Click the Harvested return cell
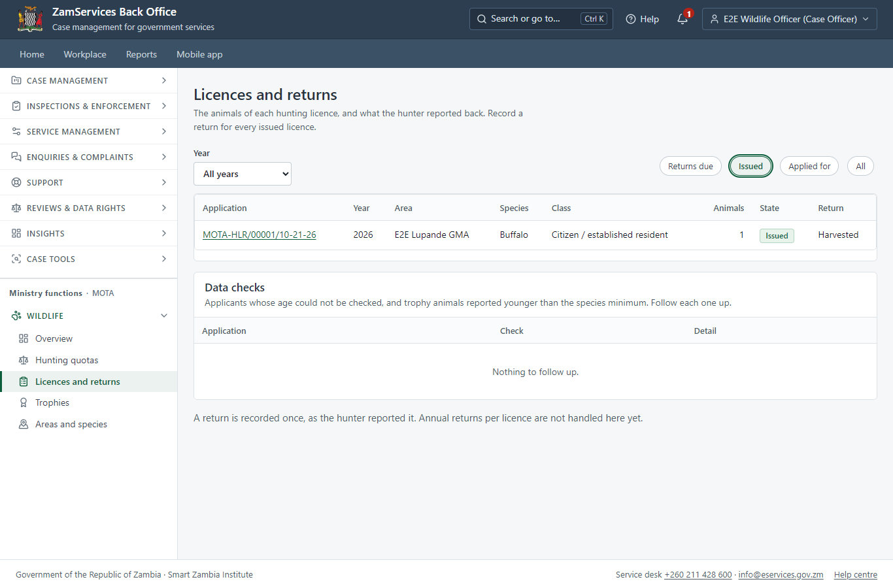This screenshot has width=893, height=588. coord(838,235)
